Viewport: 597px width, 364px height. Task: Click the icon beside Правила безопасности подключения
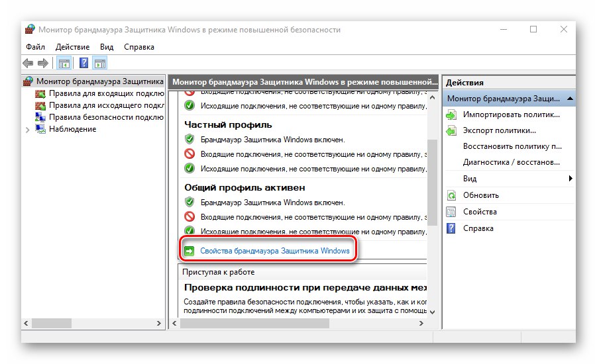pos(40,117)
